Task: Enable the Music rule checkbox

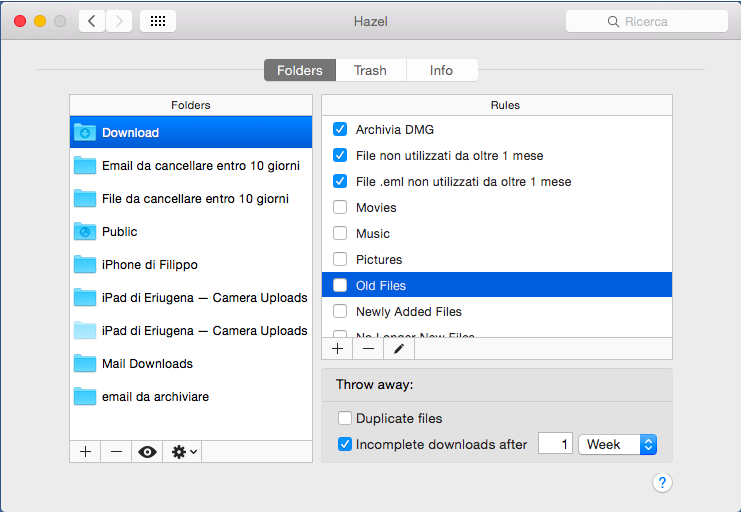Action: [x=340, y=233]
